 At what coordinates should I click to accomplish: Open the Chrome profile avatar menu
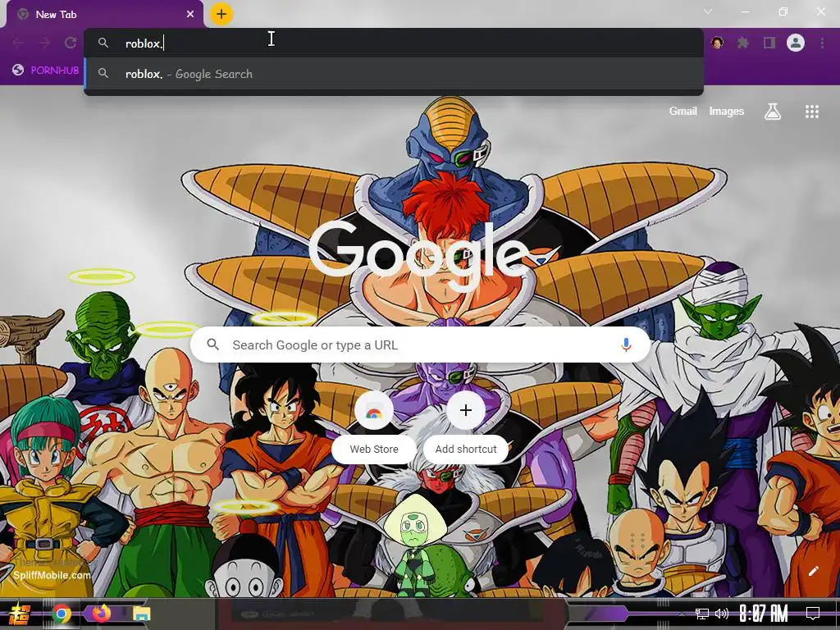tap(796, 43)
